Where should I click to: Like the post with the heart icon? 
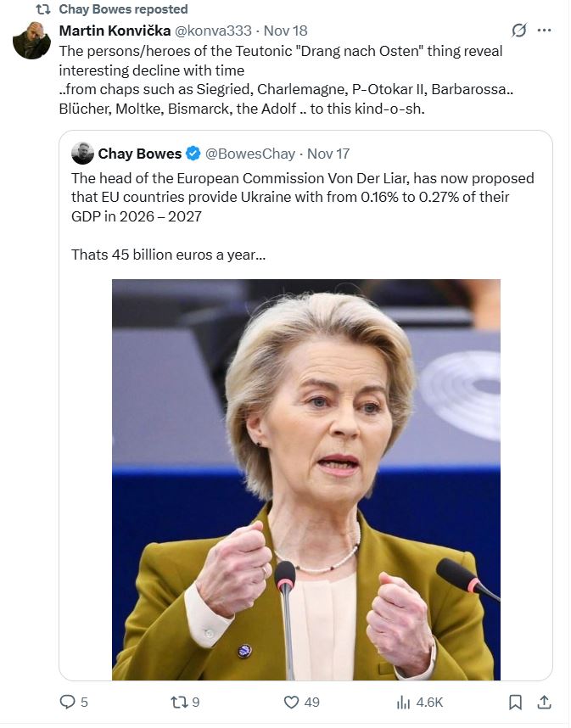tap(291, 702)
